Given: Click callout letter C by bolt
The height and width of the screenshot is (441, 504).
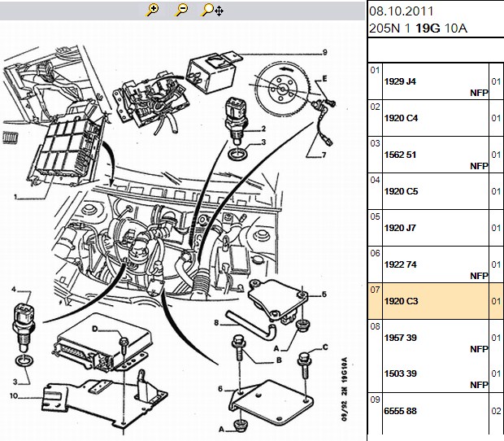Looking at the screenshot, I should click(x=325, y=347).
